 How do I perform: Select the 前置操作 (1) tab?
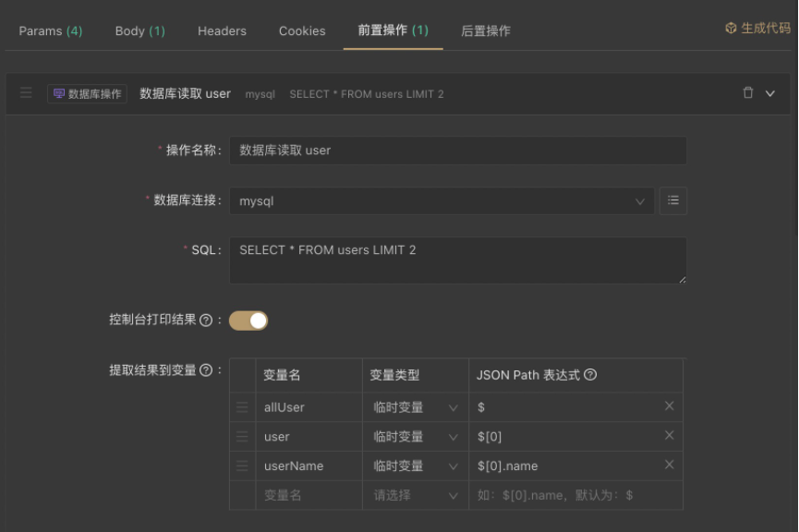(x=393, y=30)
